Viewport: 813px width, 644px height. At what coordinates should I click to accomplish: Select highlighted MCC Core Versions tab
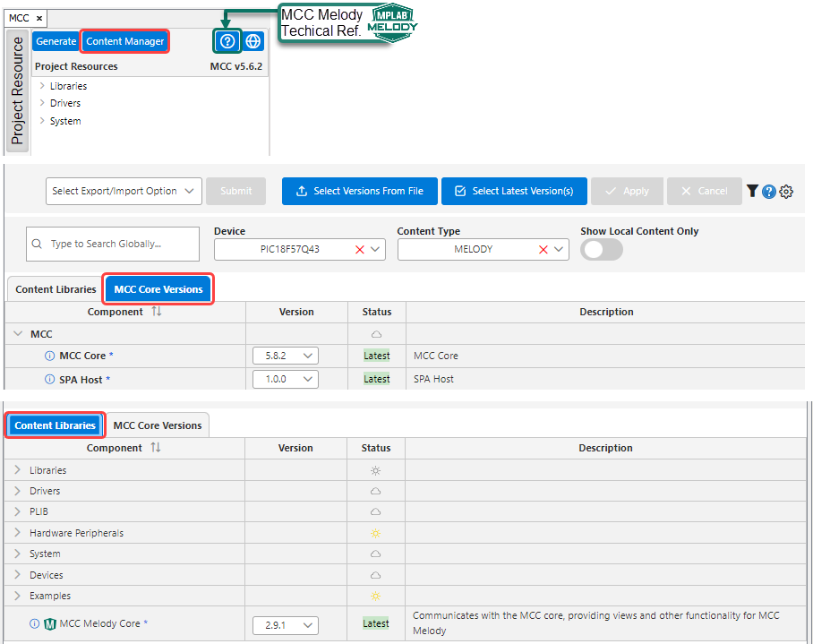(158, 289)
